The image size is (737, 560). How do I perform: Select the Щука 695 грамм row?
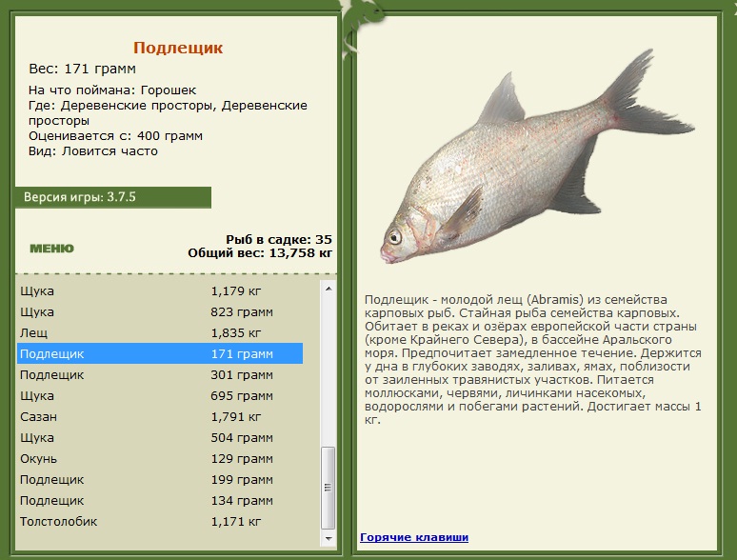160,396
